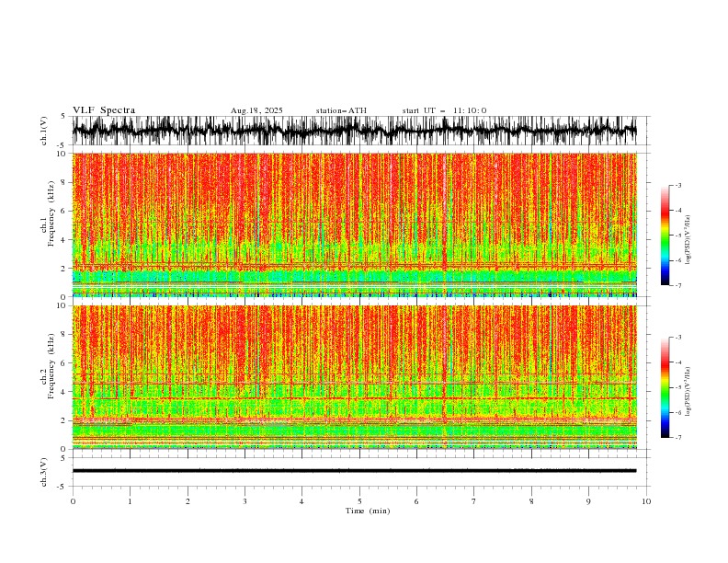Viewport: 728px width, 563px height.
Task: Click the log(PSD) label beside ch.2 color bar
Action: coord(688,392)
